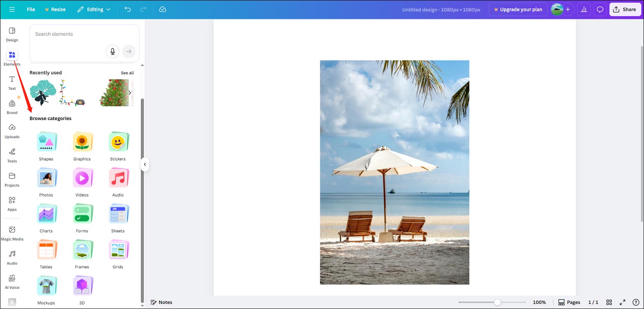Screen dimensions: 644x309
Task: Select the Text tool from the sidebar
Action: click(12, 82)
